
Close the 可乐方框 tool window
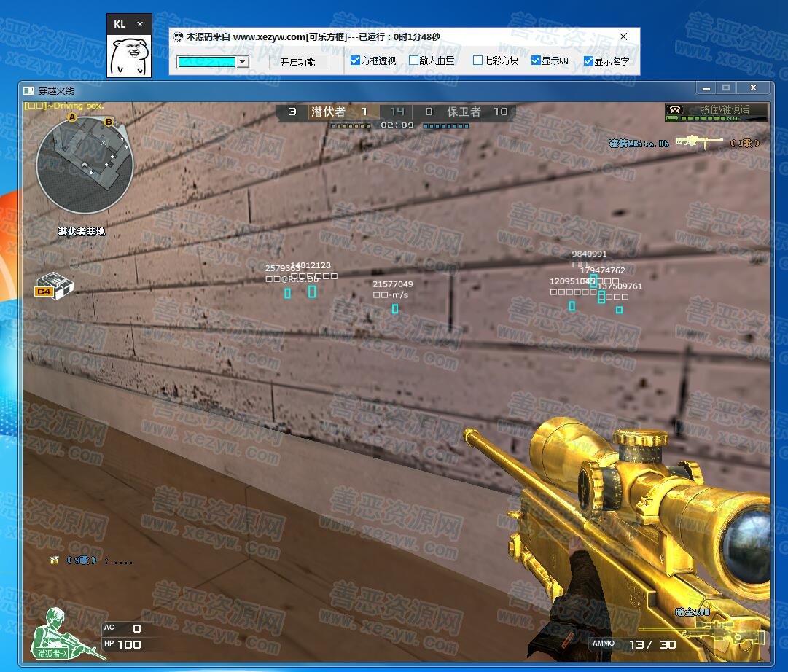click(623, 36)
